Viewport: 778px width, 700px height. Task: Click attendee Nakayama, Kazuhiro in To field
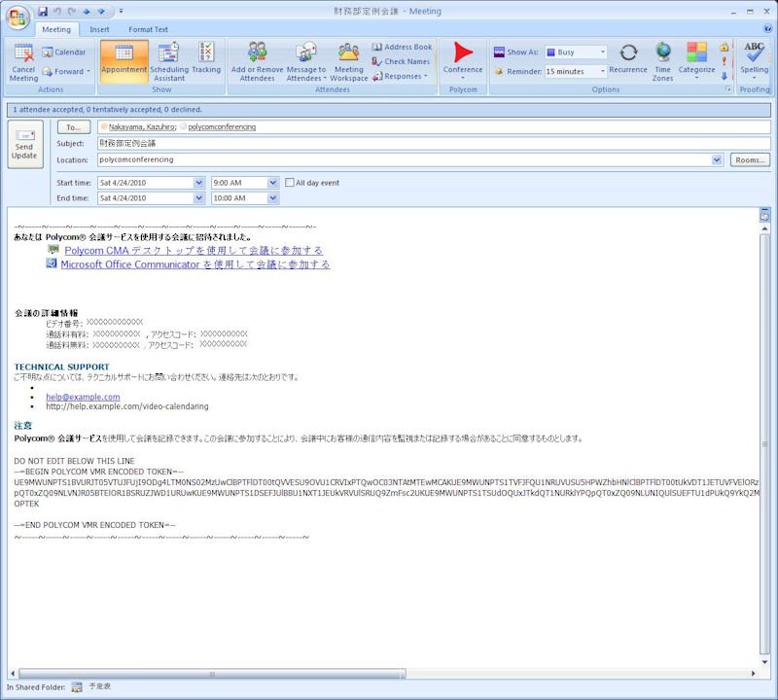click(x=142, y=127)
